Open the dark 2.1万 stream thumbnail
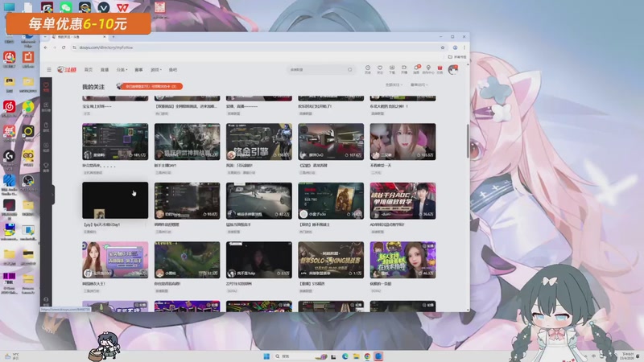 click(x=259, y=260)
